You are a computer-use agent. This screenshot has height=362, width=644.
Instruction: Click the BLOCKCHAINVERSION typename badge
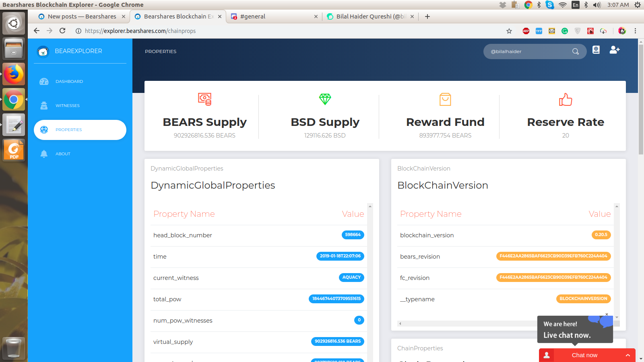click(584, 299)
